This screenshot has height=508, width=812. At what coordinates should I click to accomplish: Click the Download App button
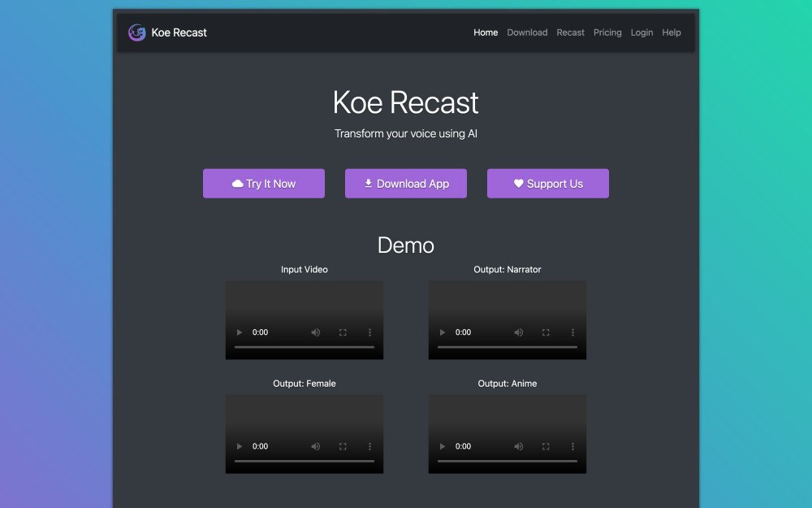[x=406, y=183]
